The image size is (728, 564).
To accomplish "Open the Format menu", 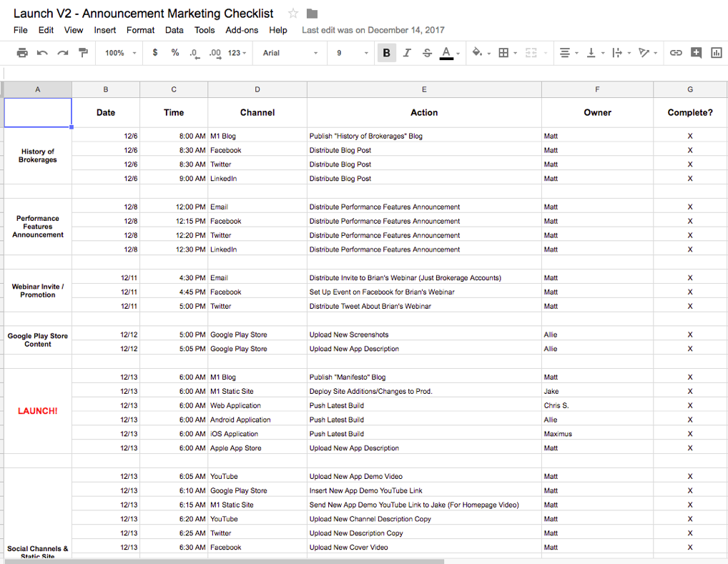I will click(140, 30).
